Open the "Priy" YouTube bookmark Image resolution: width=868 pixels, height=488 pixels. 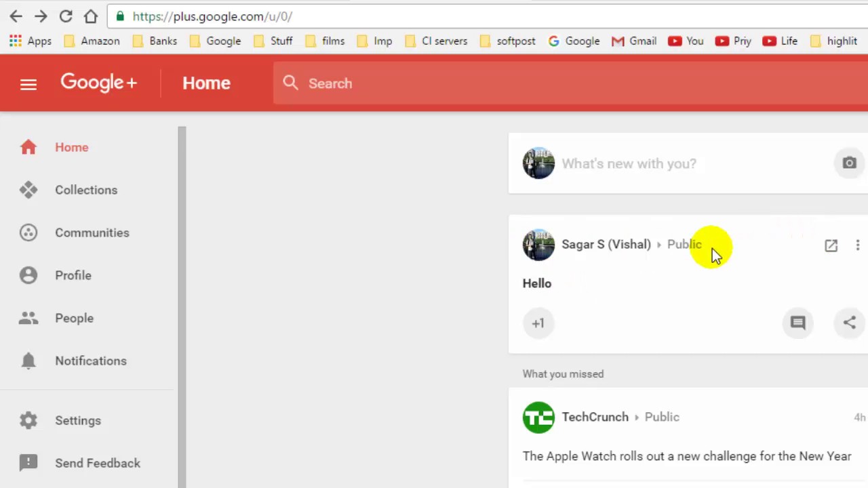coord(733,41)
